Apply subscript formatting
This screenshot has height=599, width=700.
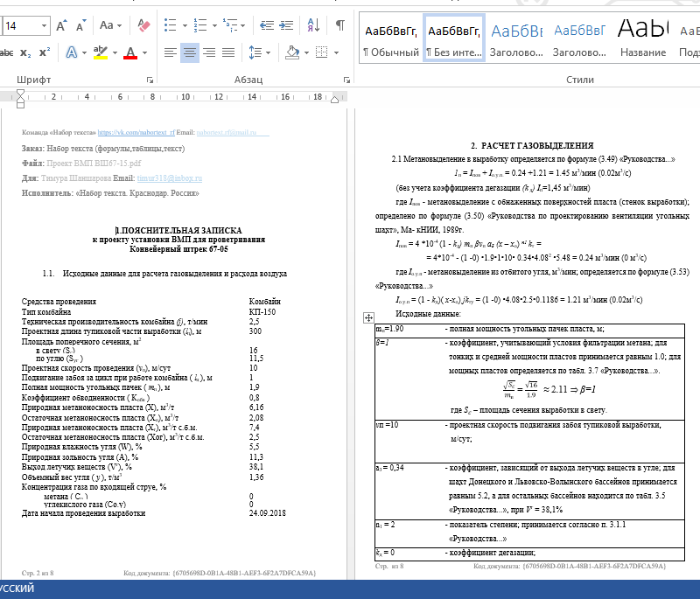point(25,53)
